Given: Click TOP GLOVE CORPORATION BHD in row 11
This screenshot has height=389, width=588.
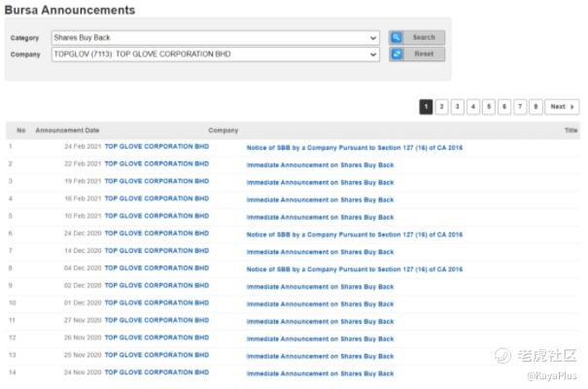Looking at the screenshot, I should (x=156, y=320).
